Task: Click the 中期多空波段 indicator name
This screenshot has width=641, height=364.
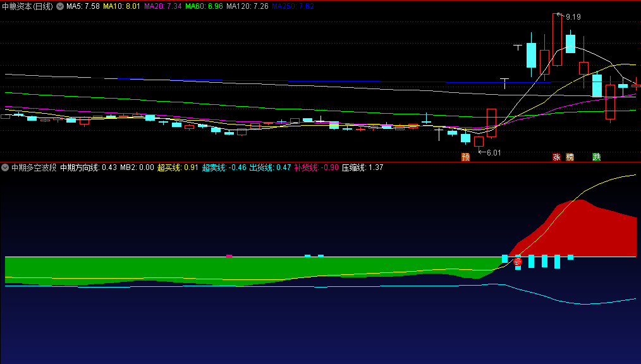Action: (x=34, y=167)
